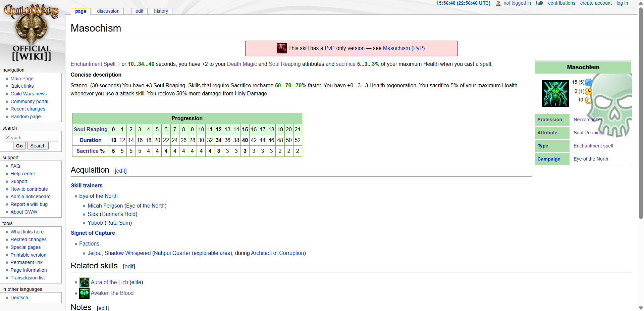Screen dimensions: 644x311
Task: Click the Search button
Action: [38, 146]
